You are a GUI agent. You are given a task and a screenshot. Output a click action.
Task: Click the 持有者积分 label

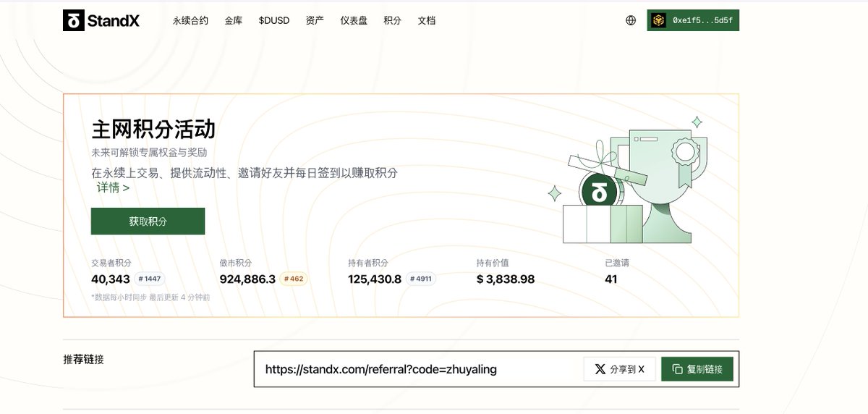[367, 263]
